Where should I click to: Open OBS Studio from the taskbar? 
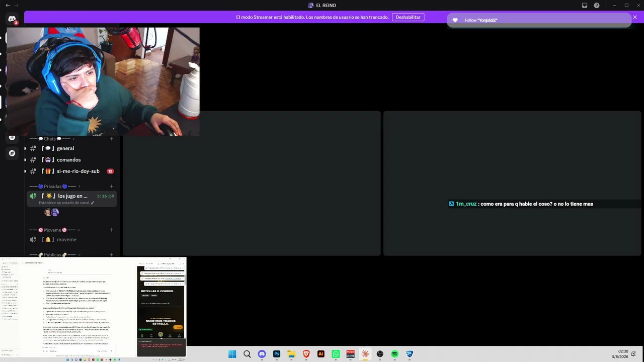[380, 354]
